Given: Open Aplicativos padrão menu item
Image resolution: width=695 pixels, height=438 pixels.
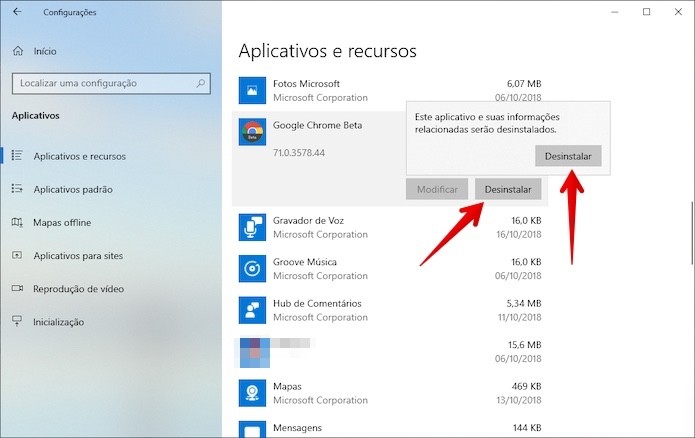Looking at the screenshot, I should coord(73,189).
